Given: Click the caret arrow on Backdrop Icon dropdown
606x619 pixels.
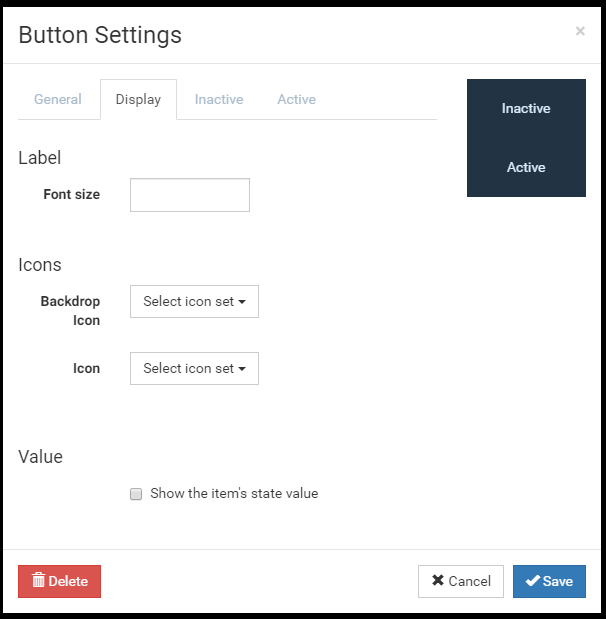Looking at the screenshot, I should point(242,302).
